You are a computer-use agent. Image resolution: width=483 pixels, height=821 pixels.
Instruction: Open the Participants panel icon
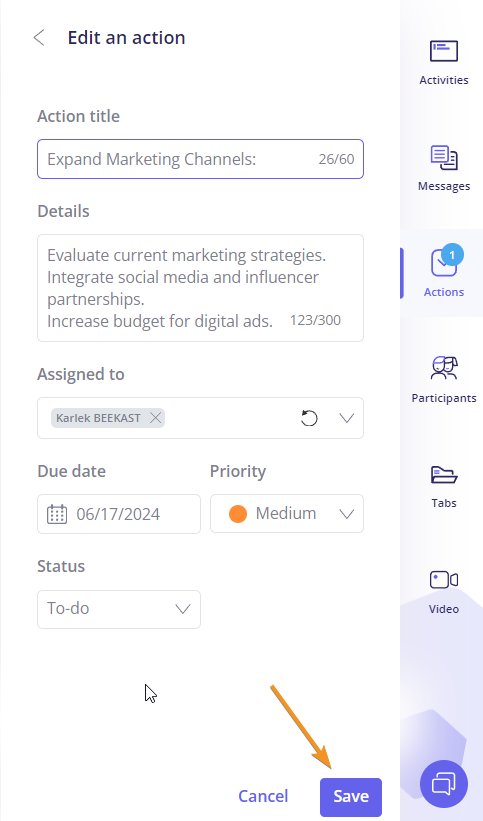click(444, 368)
